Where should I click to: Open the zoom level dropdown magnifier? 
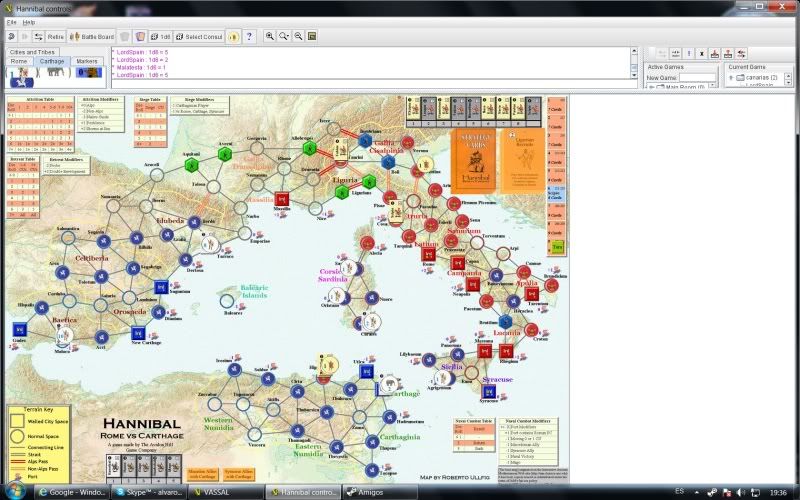tap(284, 36)
